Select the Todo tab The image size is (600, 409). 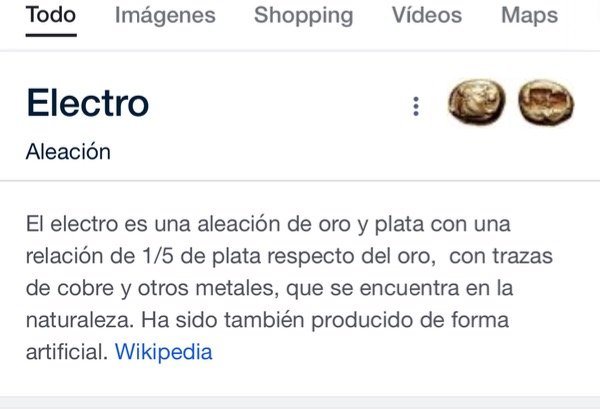tap(51, 15)
